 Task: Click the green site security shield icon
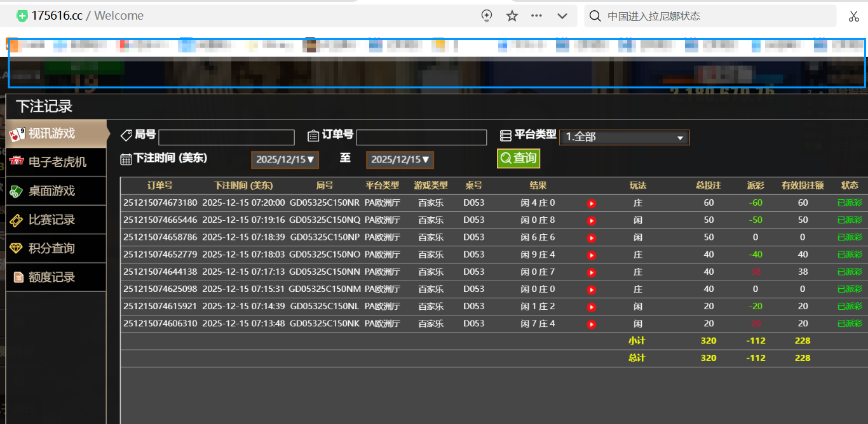22,16
